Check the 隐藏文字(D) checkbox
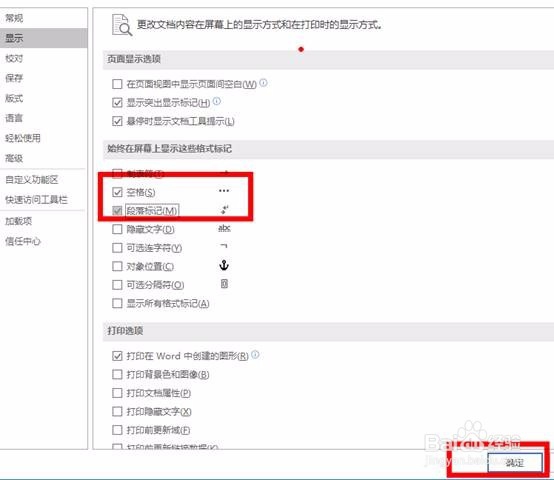Screen dimensions: 554x480 (x=117, y=229)
